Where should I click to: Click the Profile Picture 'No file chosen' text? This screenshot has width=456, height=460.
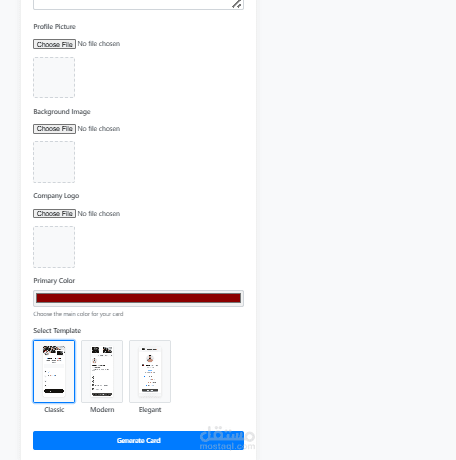[x=99, y=44]
